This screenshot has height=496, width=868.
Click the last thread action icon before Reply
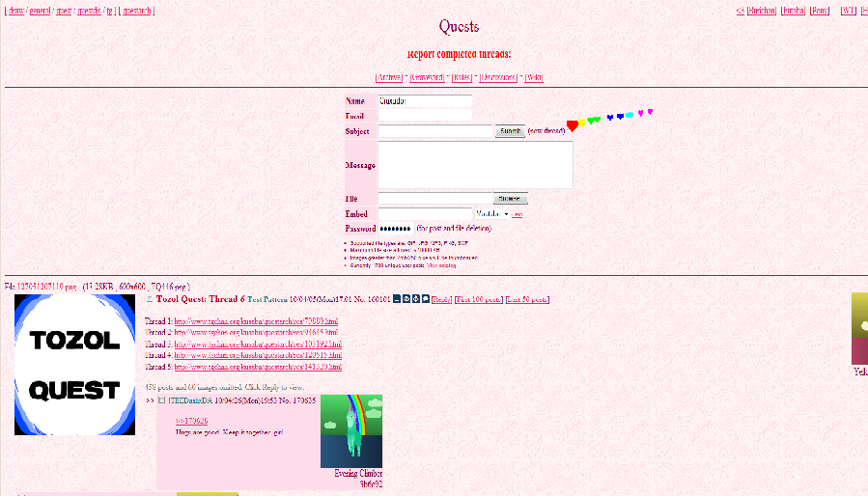pyautogui.click(x=425, y=299)
